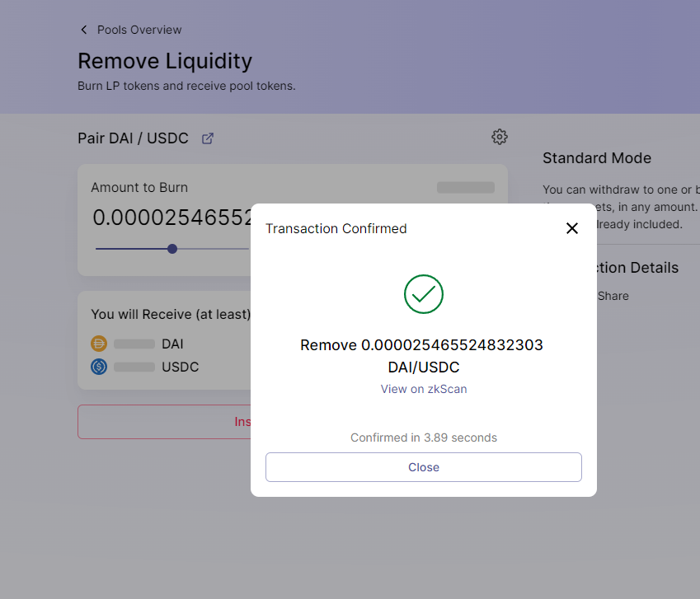
Task: Click 'Burn LP tokens and receive pool tokens.'
Action: pos(186,86)
